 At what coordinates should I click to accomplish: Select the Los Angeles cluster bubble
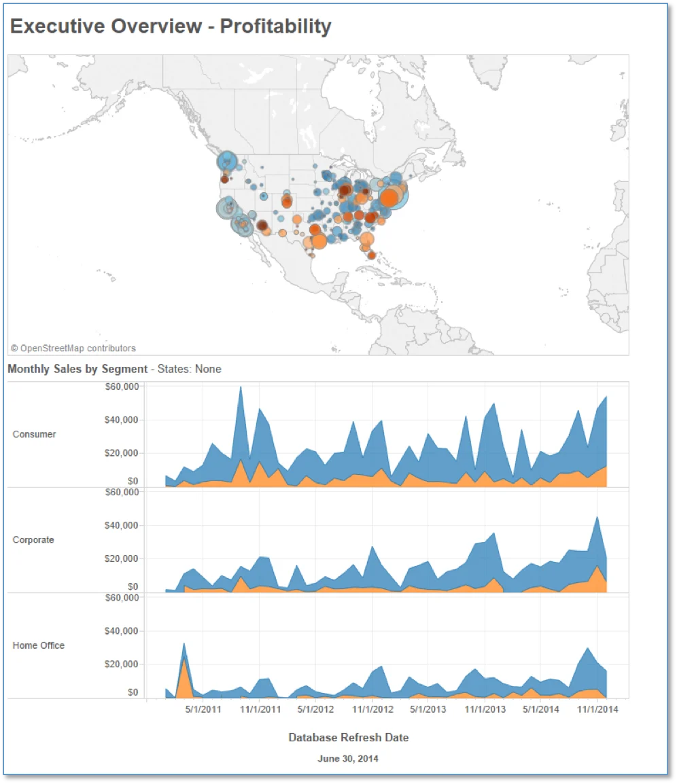point(243,225)
